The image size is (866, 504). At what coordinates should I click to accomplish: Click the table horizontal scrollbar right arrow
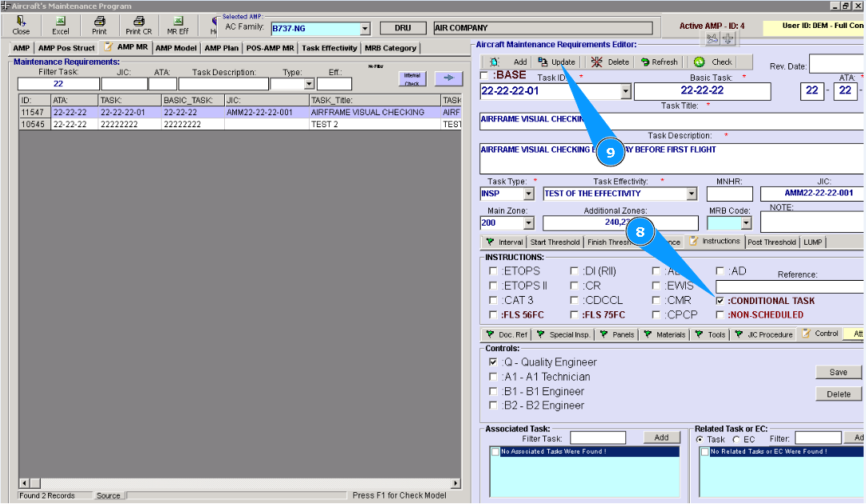click(x=455, y=483)
